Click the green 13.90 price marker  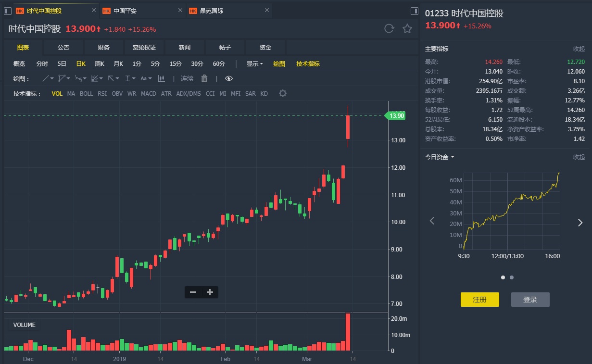point(396,115)
